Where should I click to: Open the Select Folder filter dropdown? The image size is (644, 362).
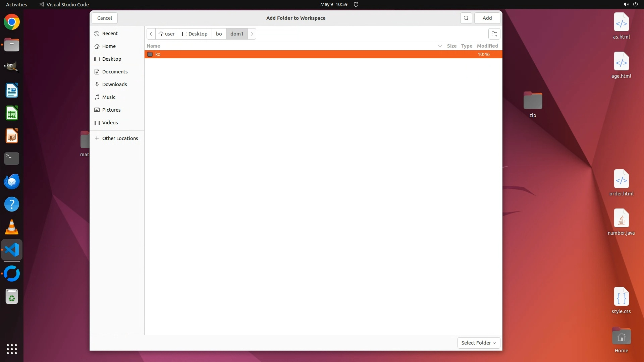(x=478, y=343)
